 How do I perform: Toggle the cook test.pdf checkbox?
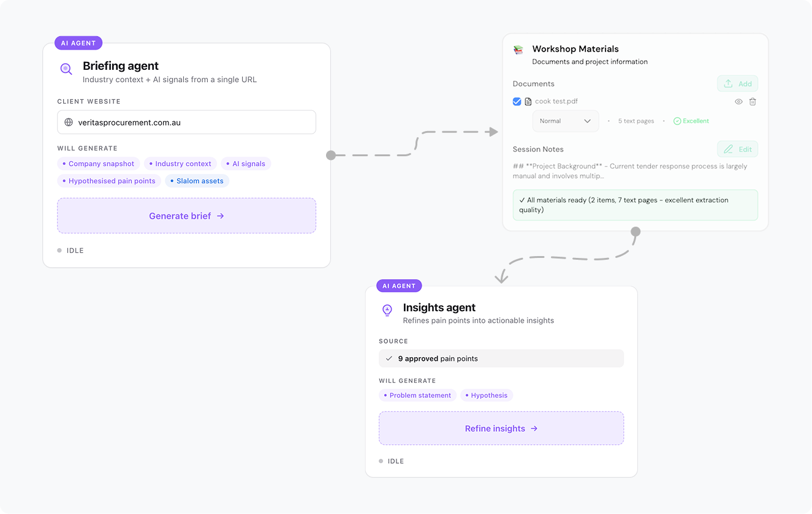click(x=517, y=102)
